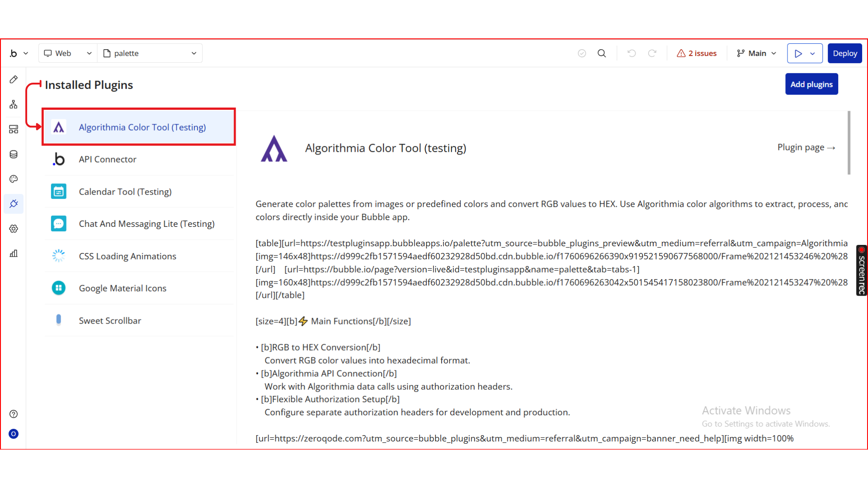Viewport: 868px width, 488px height.
Task: Click the undo arrow in top bar
Action: point(632,53)
